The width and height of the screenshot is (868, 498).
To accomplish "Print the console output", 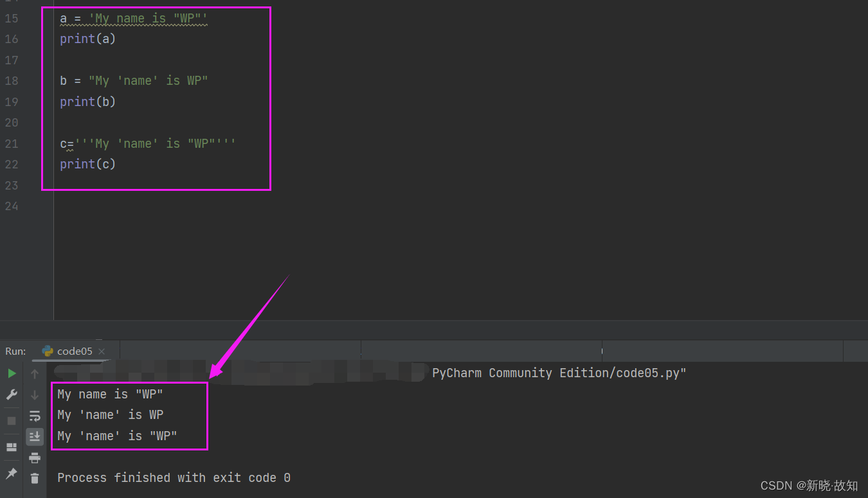I will click(x=35, y=458).
